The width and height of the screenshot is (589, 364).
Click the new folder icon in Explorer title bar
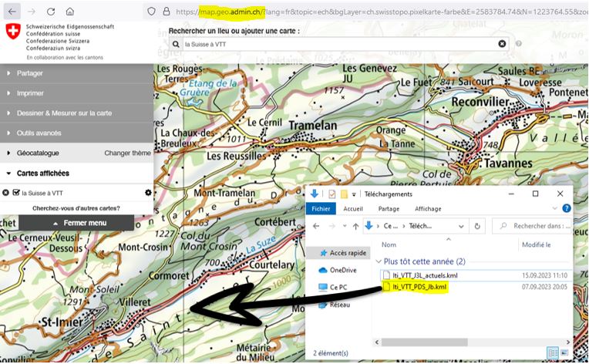[344, 194]
